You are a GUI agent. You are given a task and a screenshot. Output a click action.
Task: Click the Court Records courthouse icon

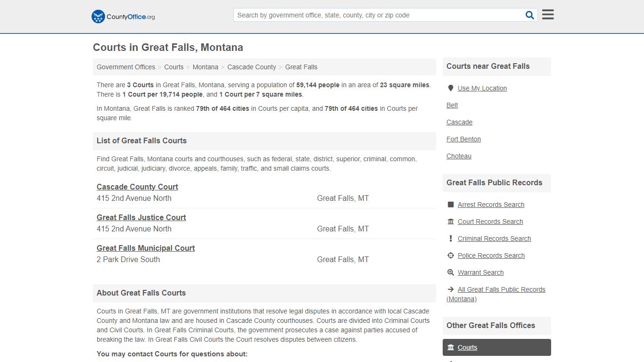(x=451, y=222)
